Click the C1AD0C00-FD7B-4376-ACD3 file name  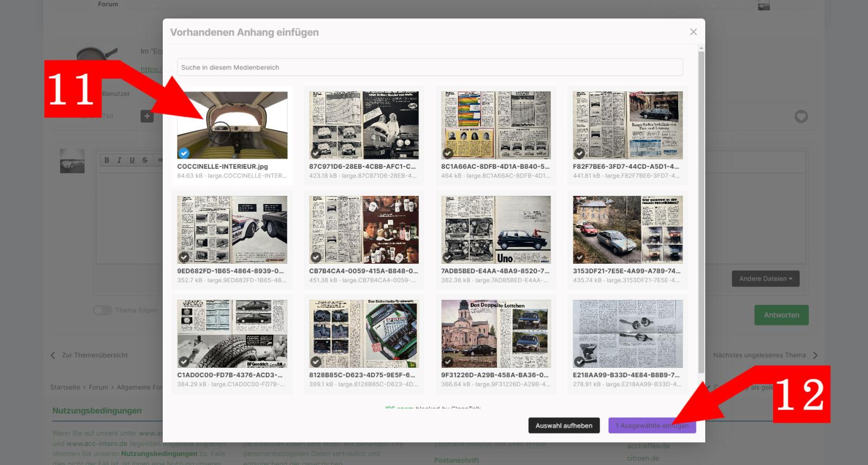(x=230, y=375)
